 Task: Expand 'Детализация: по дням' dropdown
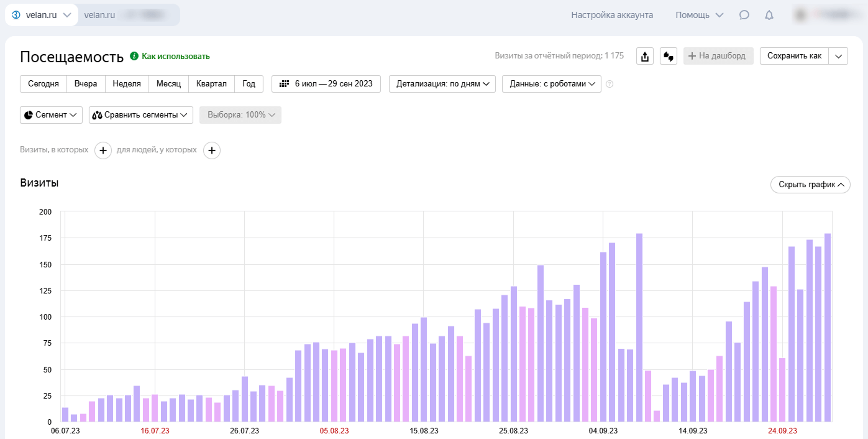(442, 84)
